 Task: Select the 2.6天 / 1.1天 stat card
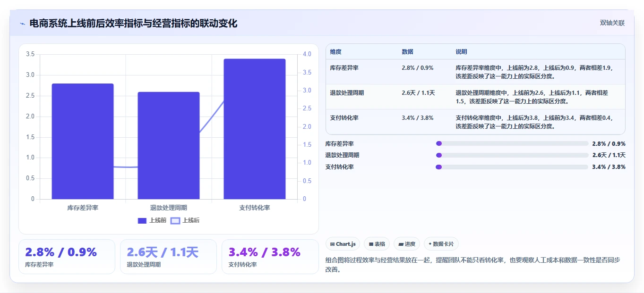(x=168, y=257)
